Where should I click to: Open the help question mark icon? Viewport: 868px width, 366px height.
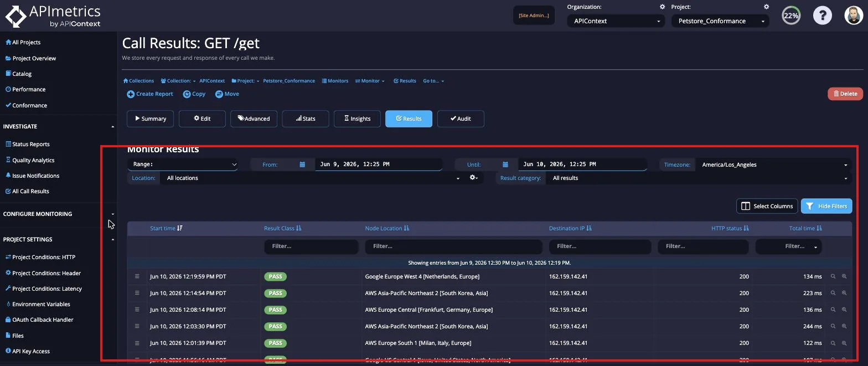tap(823, 16)
